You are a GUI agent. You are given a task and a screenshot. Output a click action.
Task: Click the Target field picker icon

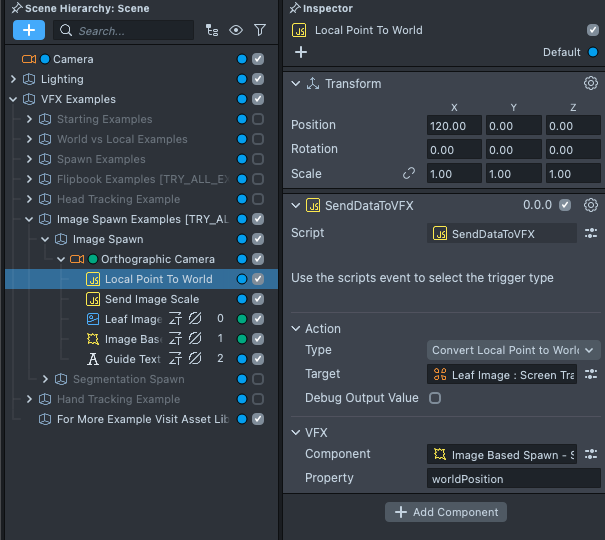(x=591, y=374)
